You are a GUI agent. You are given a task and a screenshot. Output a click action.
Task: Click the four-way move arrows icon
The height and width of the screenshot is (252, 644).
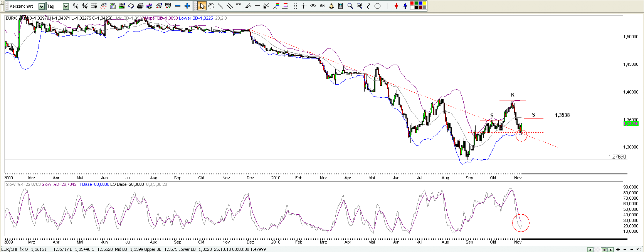click(618, 250)
